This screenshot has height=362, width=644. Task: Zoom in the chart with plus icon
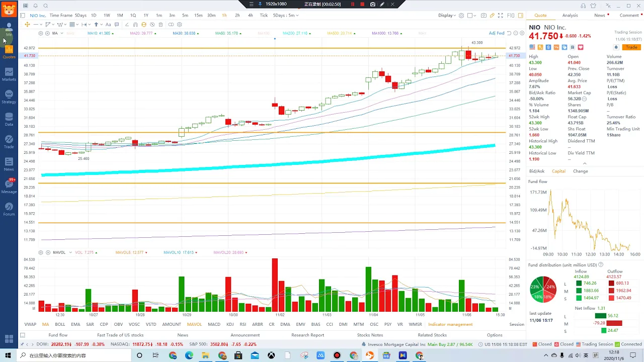522,33
